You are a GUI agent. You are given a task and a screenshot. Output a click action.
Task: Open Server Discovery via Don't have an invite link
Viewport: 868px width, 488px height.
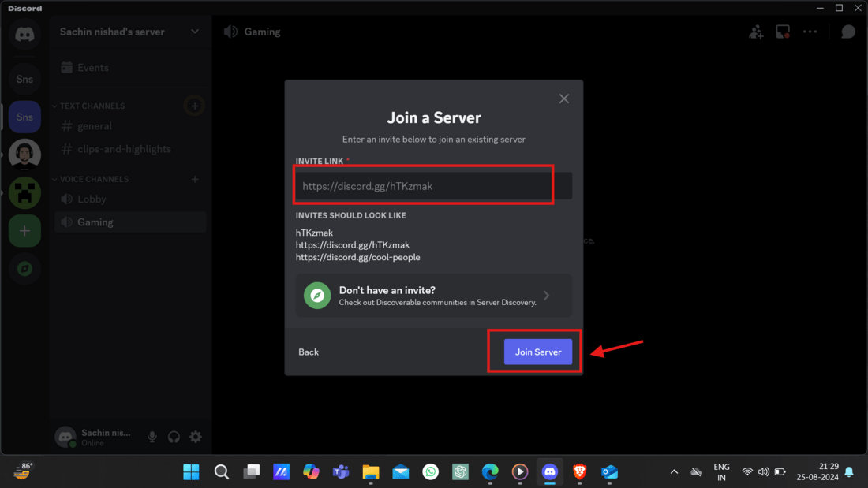point(433,296)
